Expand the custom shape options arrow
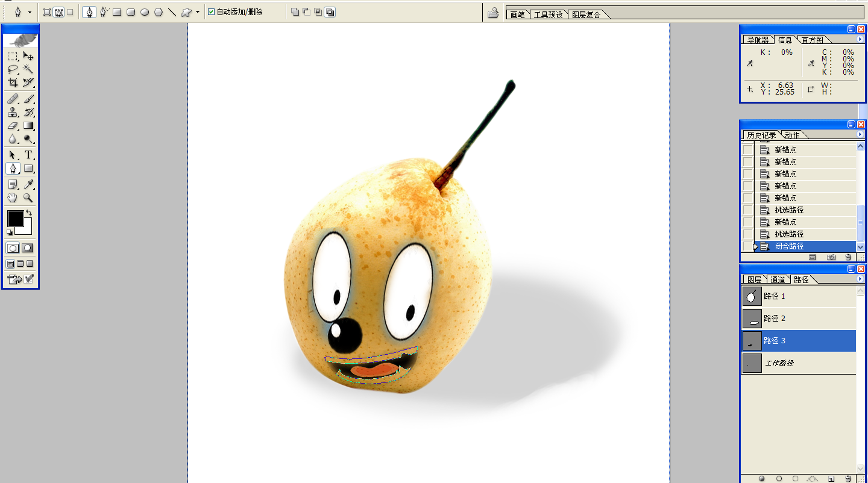The width and height of the screenshot is (868, 483). click(x=198, y=12)
